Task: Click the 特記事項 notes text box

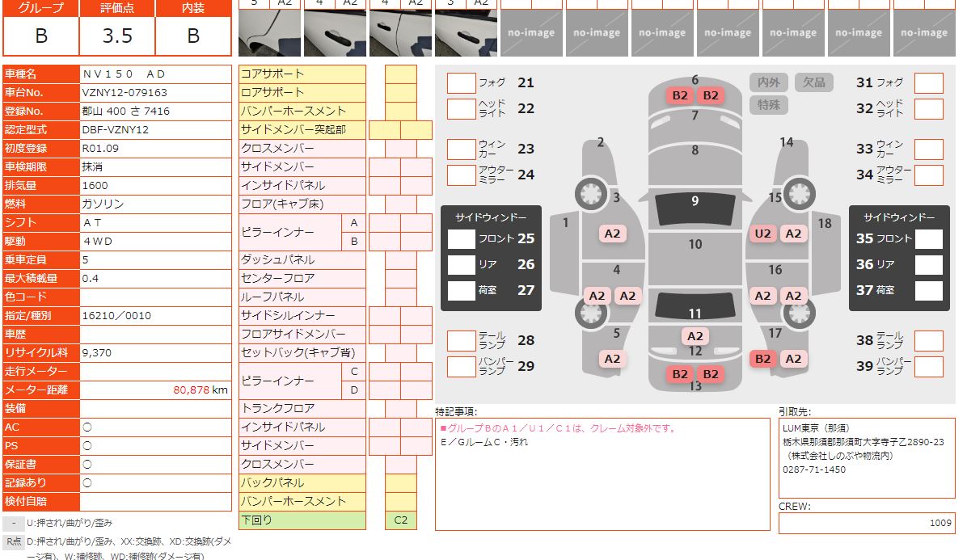Action: point(602,474)
